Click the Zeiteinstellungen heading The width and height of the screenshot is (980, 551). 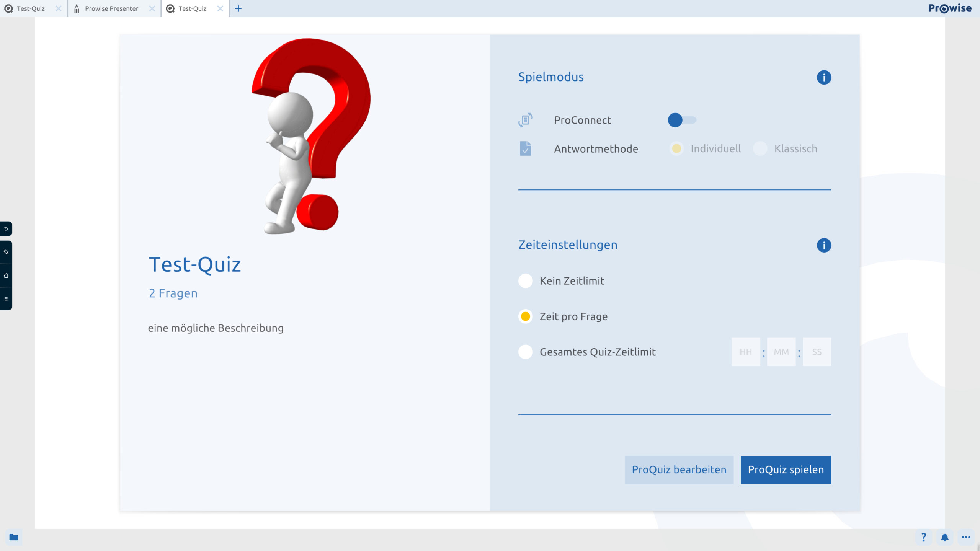pyautogui.click(x=568, y=245)
